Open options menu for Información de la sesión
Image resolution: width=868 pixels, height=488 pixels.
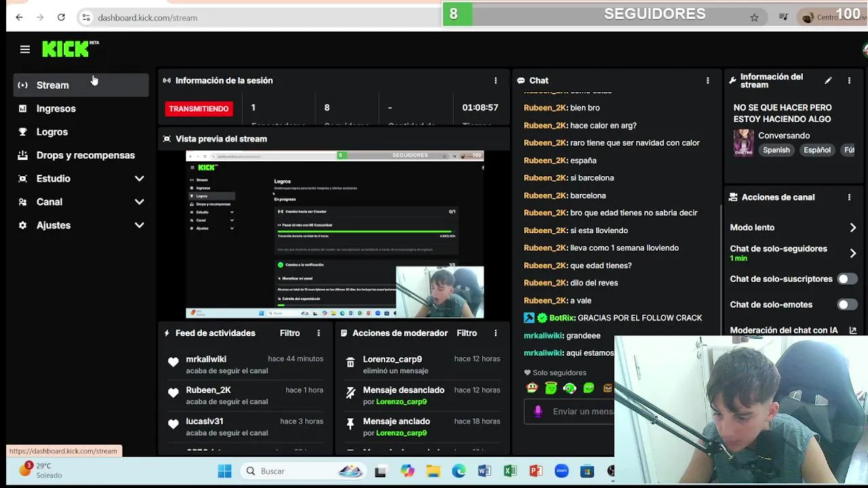click(496, 81)
